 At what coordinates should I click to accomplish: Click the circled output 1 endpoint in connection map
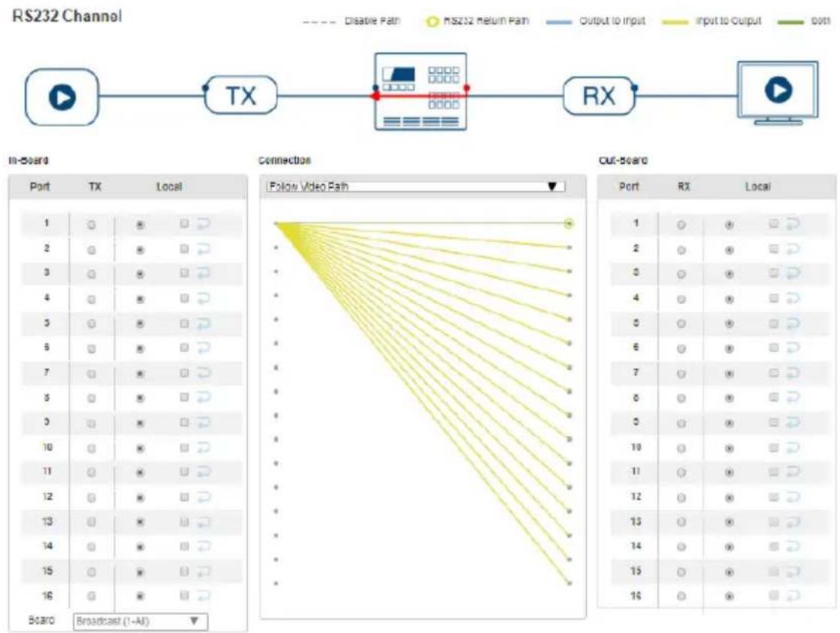click(x=569, y=223)
